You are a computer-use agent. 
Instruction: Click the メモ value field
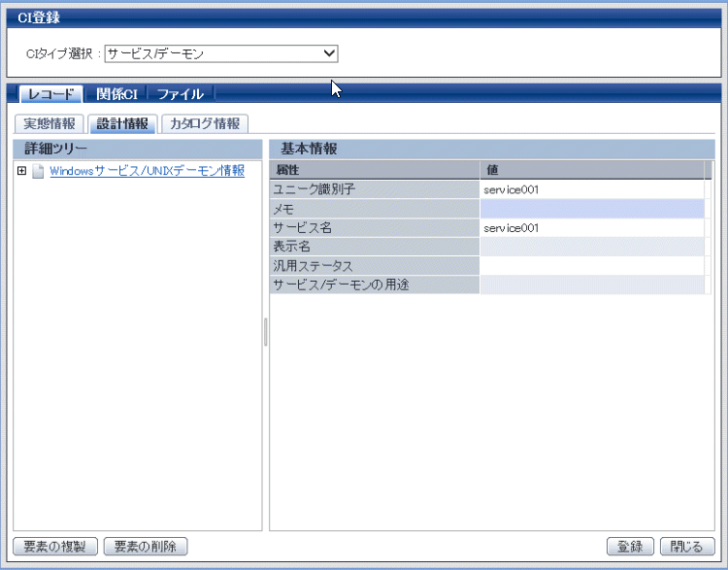[x=591, y=209]
